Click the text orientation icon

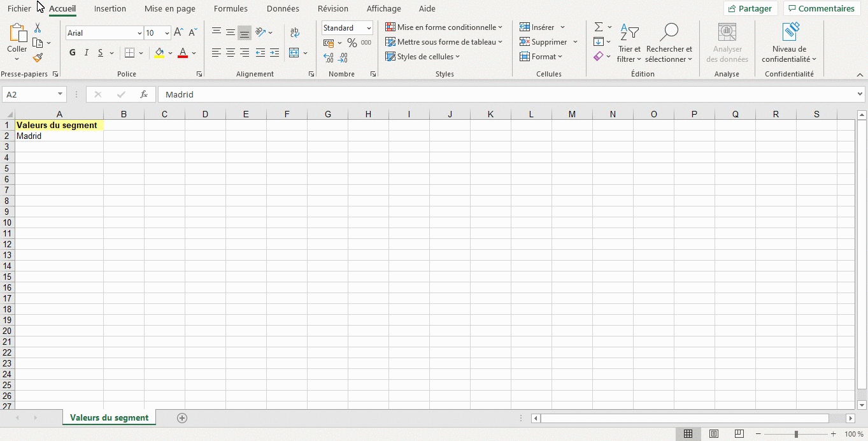[x=260, y=33]
